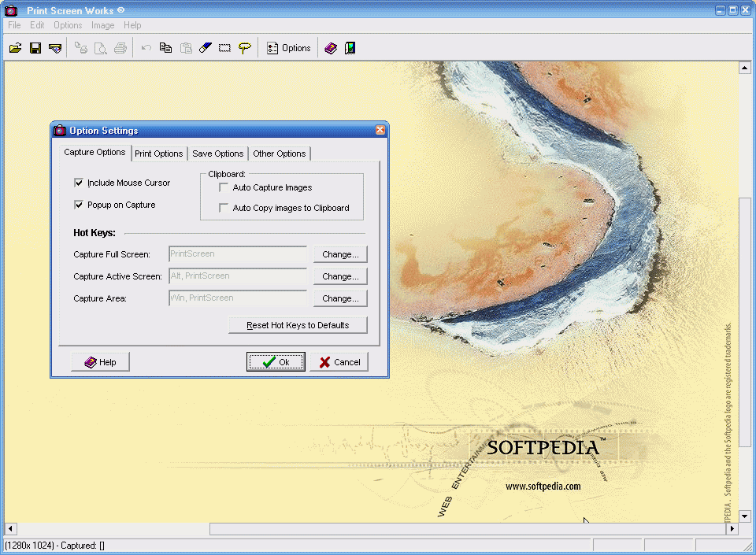Viewport: 756px width, 555px height.
Task: Click the purple help book toolbar icon
Action: [331, 48]
